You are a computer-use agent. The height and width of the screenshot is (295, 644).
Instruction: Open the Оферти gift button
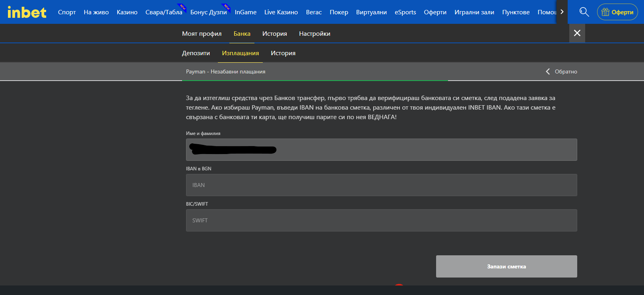tap(617, 12)
